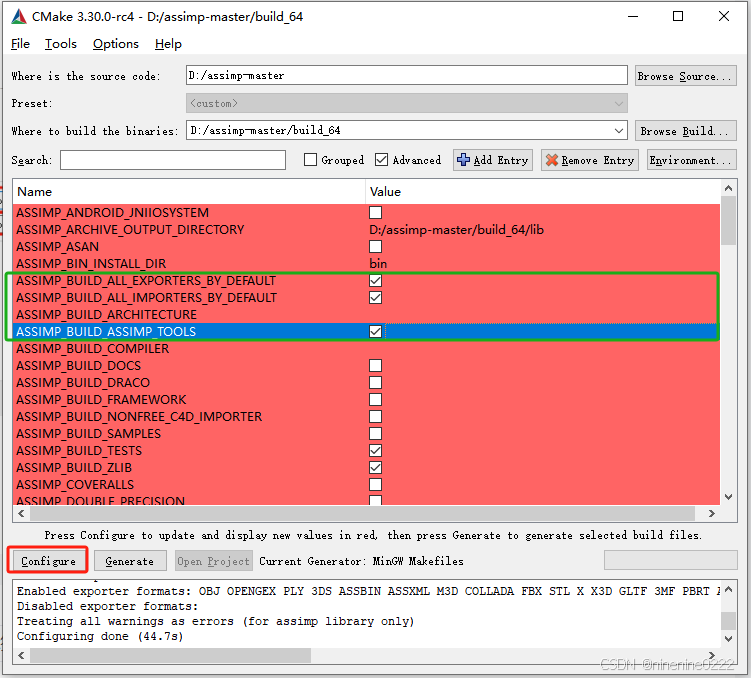This screenshot has width=751, height=678.
Task: Uncheck ASSIMP_BUILD_TESTS checkbox
Action: pos(376,451)
